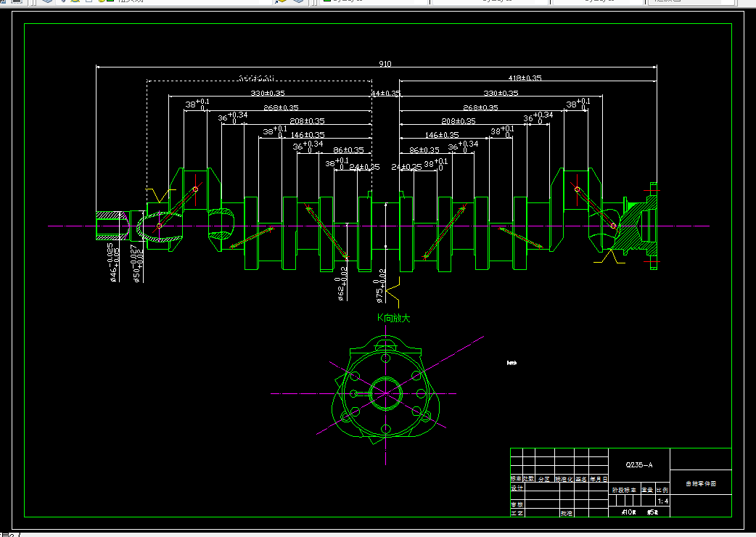Image resolution: width=756 pixels, height=537 pixels.
Task: Click the ø46 diameter tolerance text
Action: pyautogui.click(x=114, y=262)
